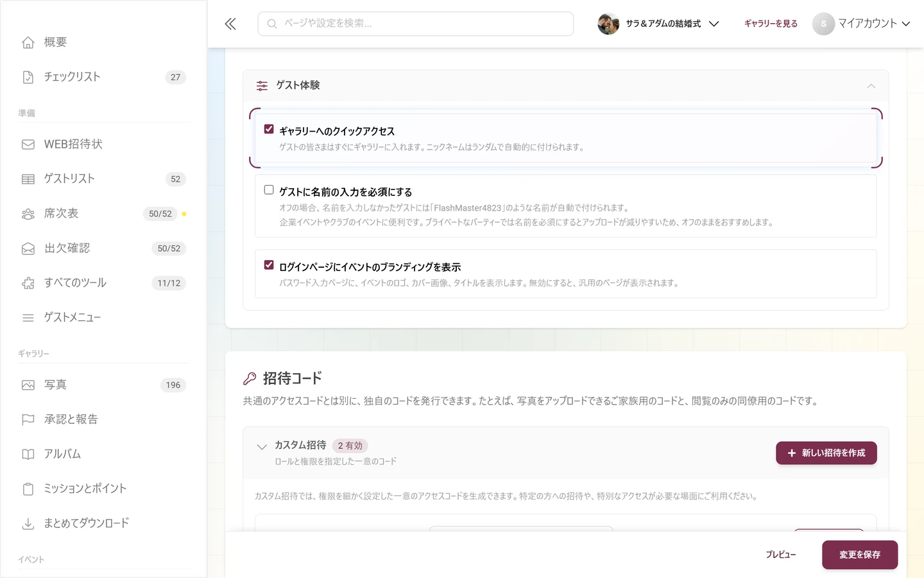Click the clipboard icon for ミッションとポイント
Image resolution: width=924 pixels, height=578 pixels.
pos(28,489)
